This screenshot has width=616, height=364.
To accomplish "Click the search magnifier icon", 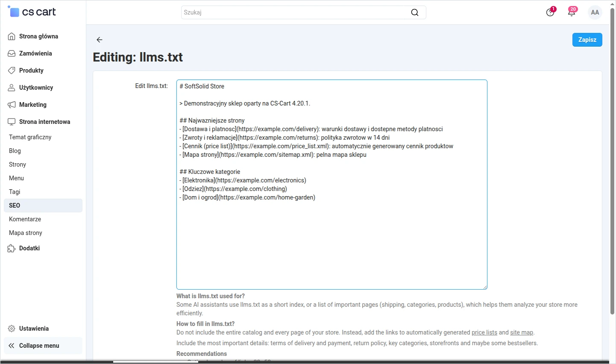I will pos(414,12).
